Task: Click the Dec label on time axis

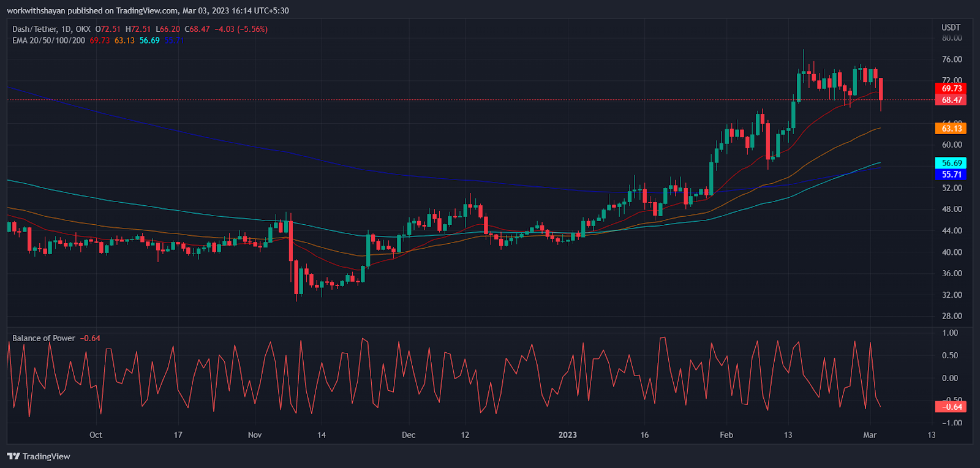Action: [x=409, y=435]
